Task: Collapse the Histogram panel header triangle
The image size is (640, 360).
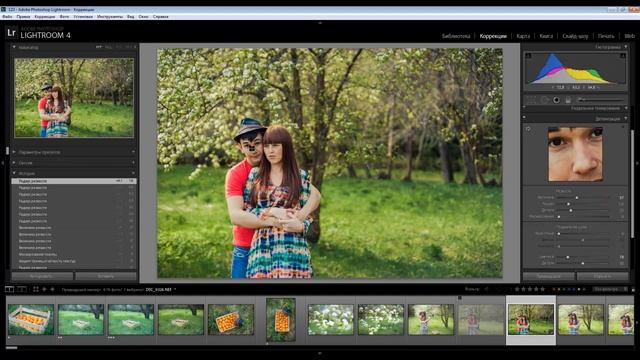Action: [626, 47]
